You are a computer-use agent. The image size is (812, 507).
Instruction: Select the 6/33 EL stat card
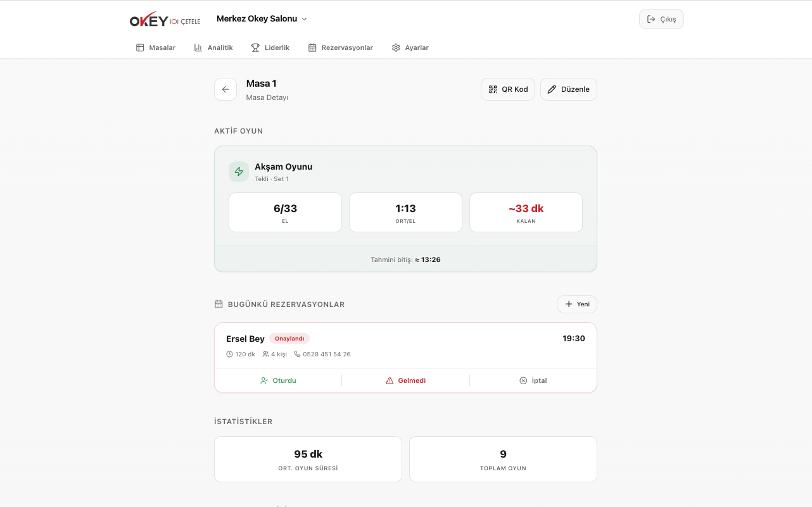pyautogui.click(x=285, y=213)
